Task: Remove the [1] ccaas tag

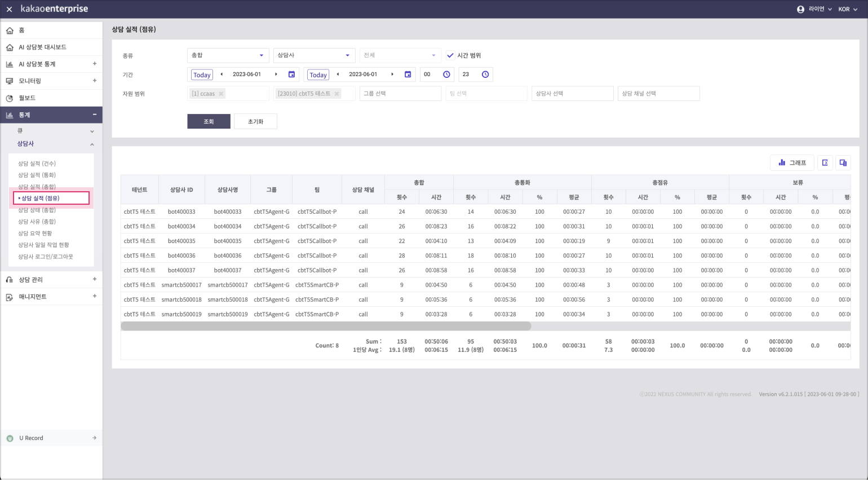Action: click(221, 94)
